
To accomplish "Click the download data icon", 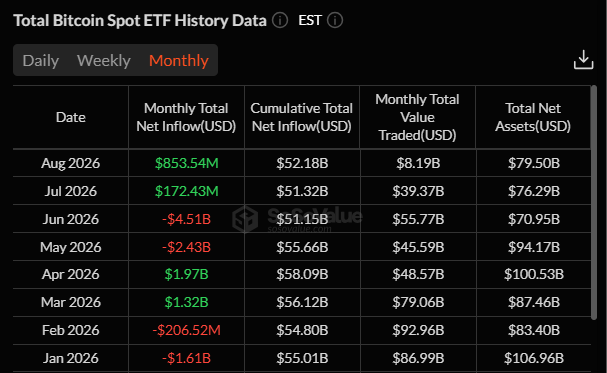I will (x=583, y=60).
